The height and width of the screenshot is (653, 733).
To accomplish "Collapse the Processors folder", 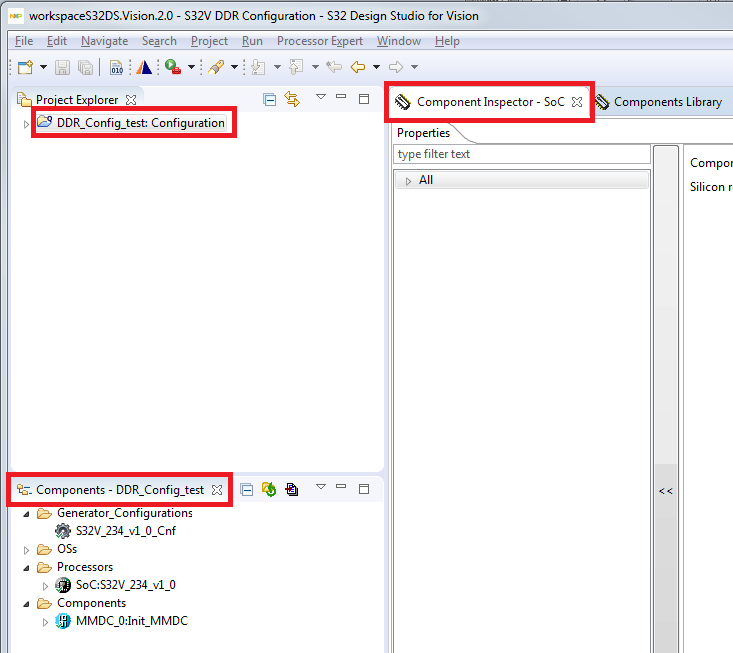I will 27,568.
